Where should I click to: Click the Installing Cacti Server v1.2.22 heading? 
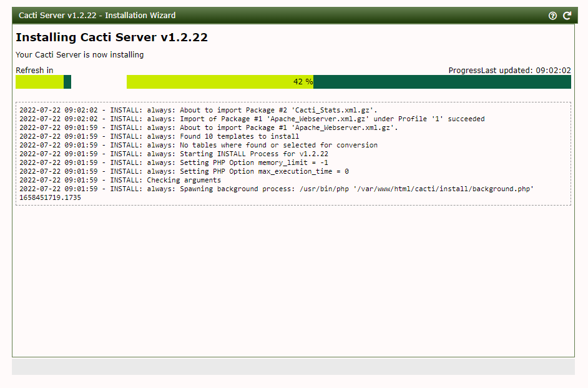tap(111, 37)
